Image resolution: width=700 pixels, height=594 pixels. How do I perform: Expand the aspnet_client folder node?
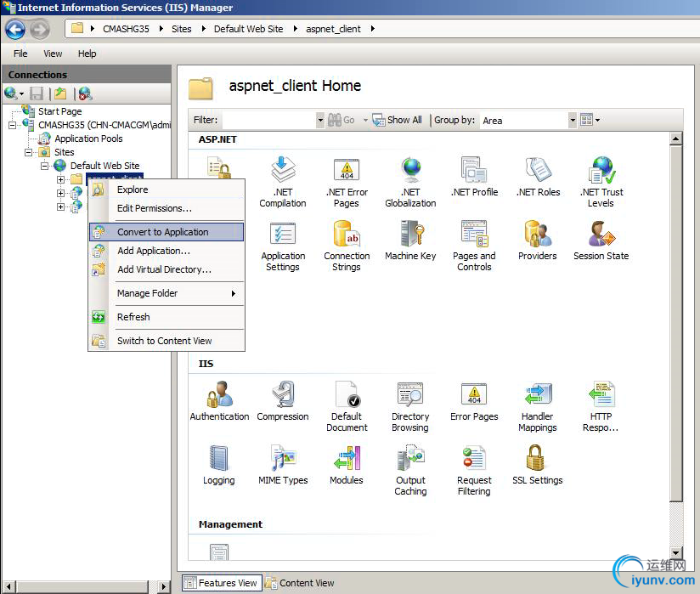click(x=60, y=179)
